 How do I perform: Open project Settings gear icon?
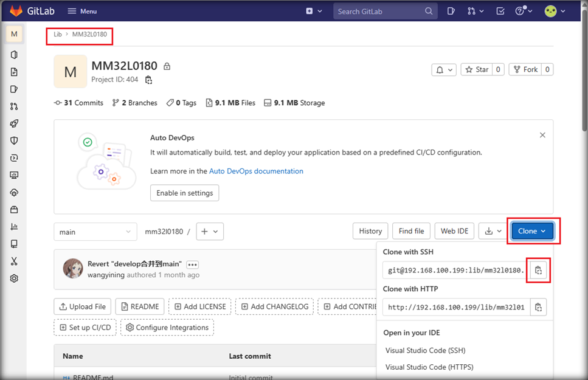point(13,278)
